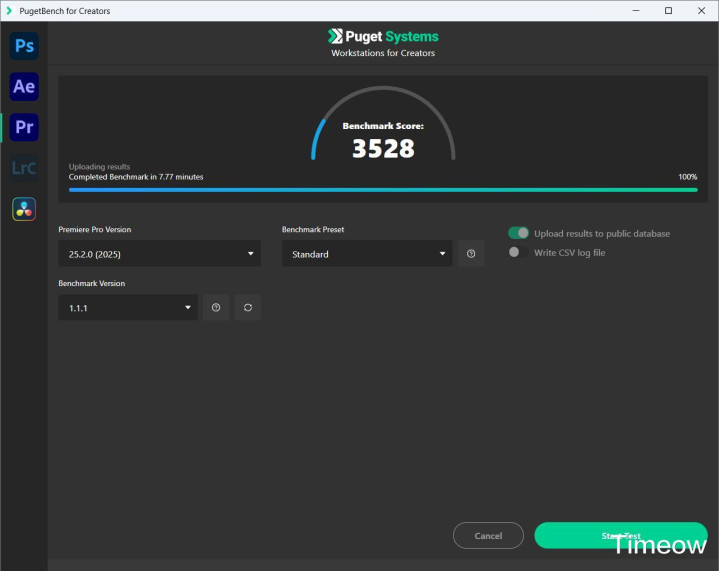The height and width of the screenshot is (571, 719).
Task: Click the 'Uploading results' status text
Action: [100, 166]
